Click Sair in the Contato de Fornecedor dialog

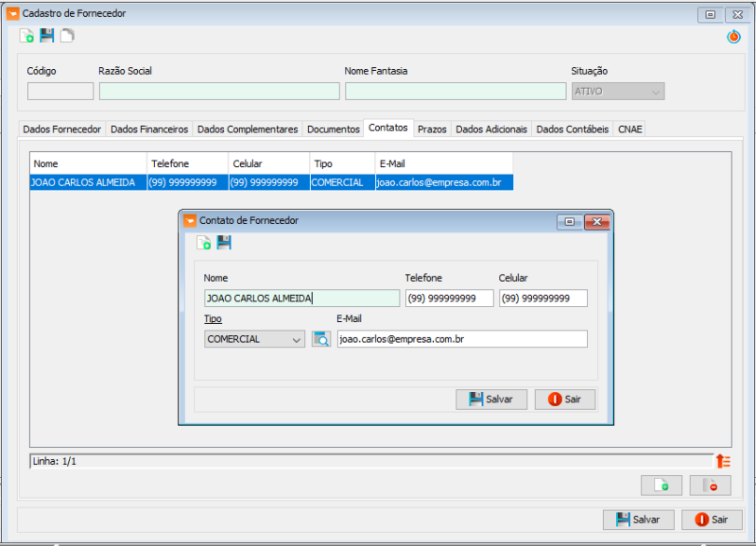[x=565, y=399]
